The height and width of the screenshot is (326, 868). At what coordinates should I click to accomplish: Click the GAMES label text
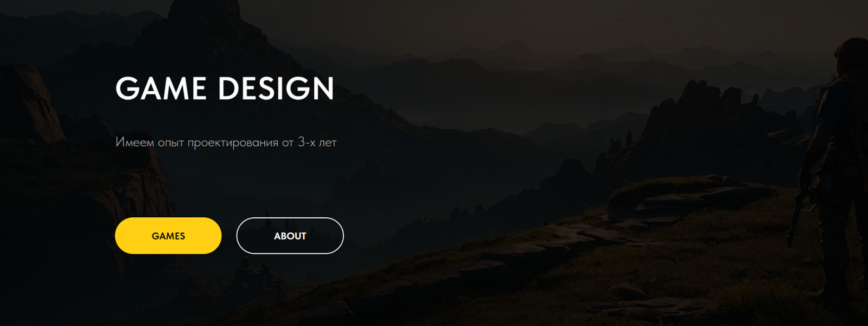tap(168, 236)
